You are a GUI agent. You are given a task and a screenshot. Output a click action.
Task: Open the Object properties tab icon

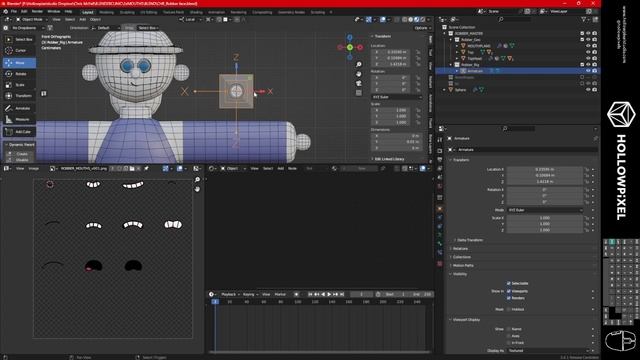click(440, 209)
